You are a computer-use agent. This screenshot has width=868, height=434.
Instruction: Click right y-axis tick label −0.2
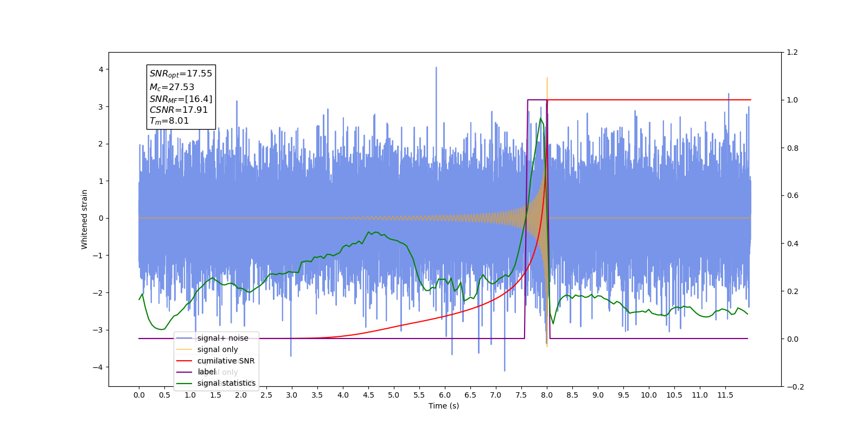coord(795,387)
